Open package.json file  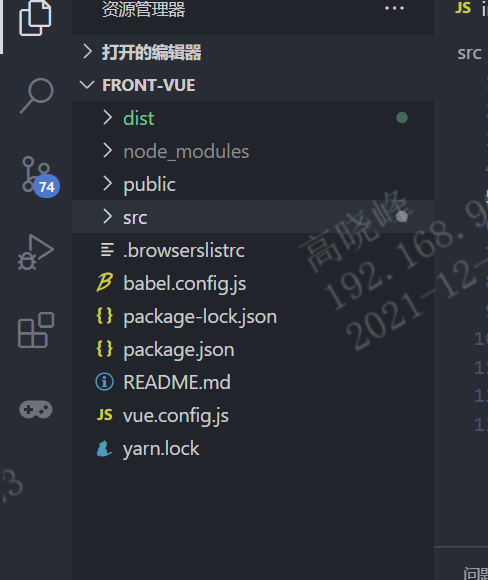253,349
